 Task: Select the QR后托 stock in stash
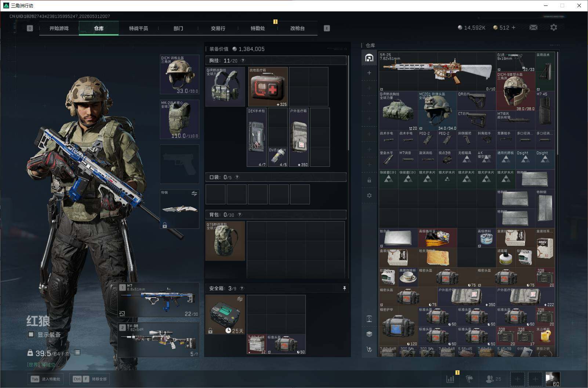(476, 101)
